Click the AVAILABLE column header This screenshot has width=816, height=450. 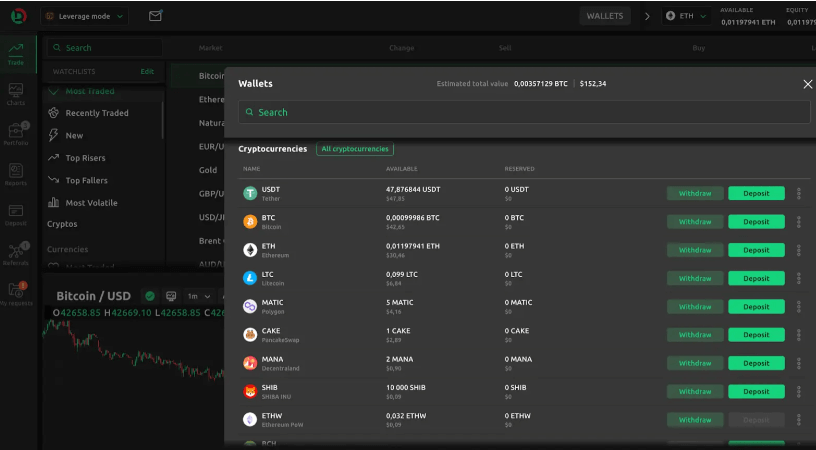click(401, 169)
